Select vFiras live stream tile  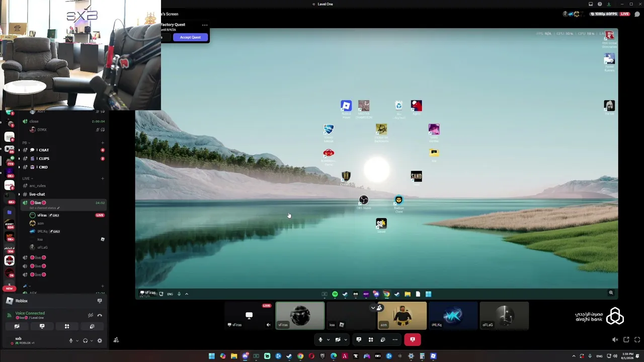tap(249, 316)
